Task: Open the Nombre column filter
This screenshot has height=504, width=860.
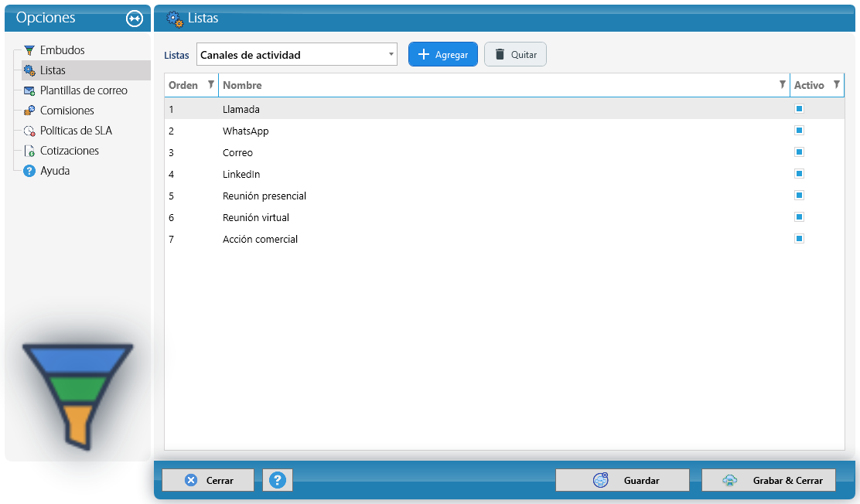Action: [782, 84]
